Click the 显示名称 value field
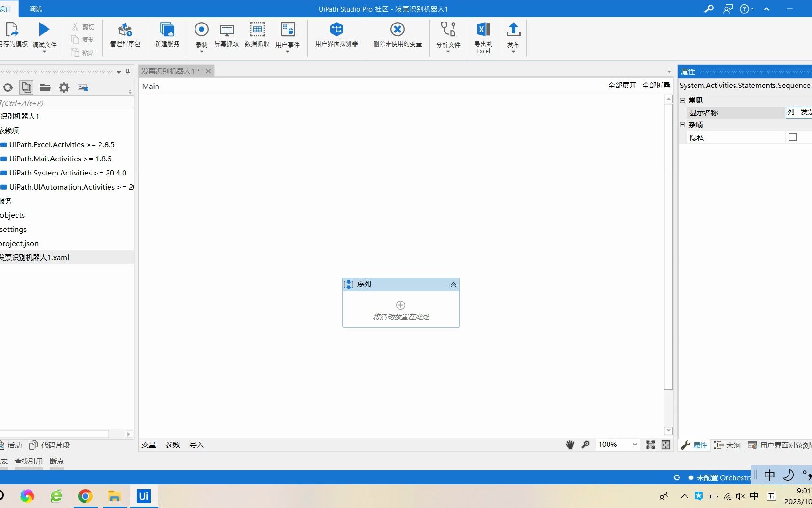812x508 pixels. tap(798, 112)
